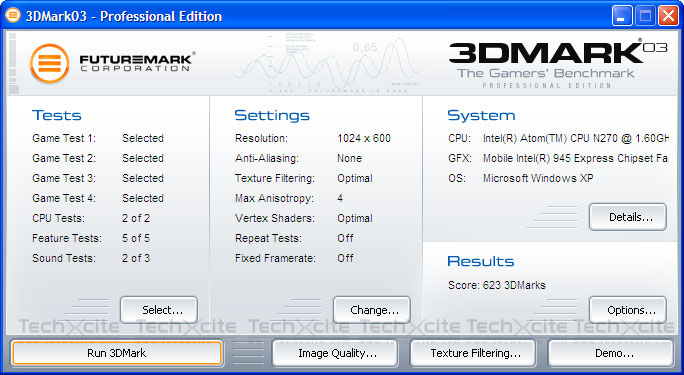Image resolution: width=684 pixels, height=375 pixels.
Task: Click the Feature Tests value 5 of 5
Action: coord(136,238)
